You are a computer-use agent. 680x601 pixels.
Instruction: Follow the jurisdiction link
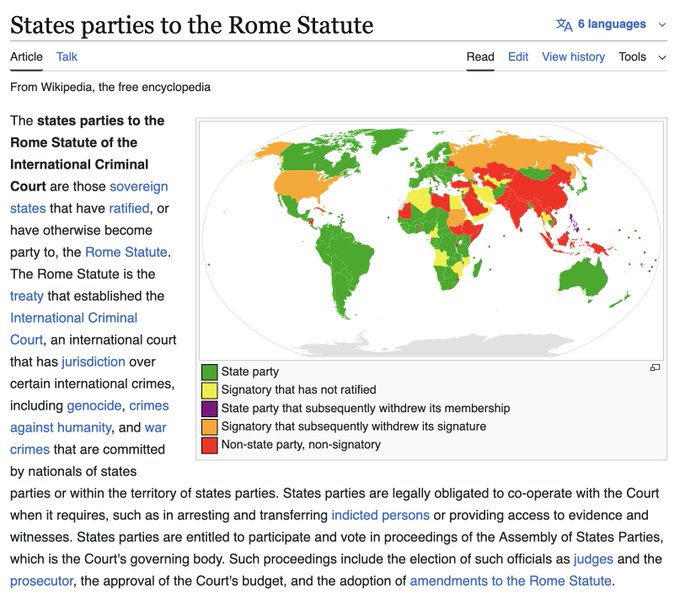click(93, 362)
